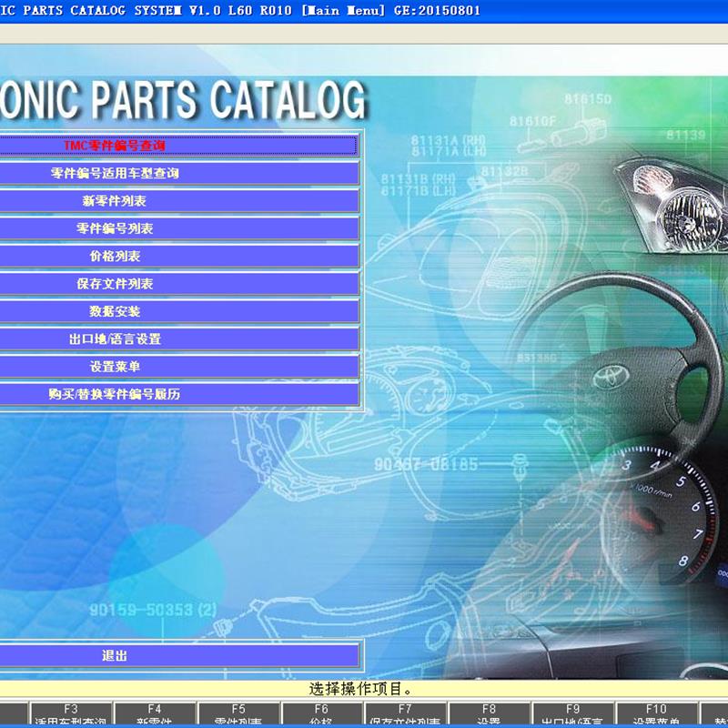Open 出口地/语言设置 settings

[x=178, y=339]
